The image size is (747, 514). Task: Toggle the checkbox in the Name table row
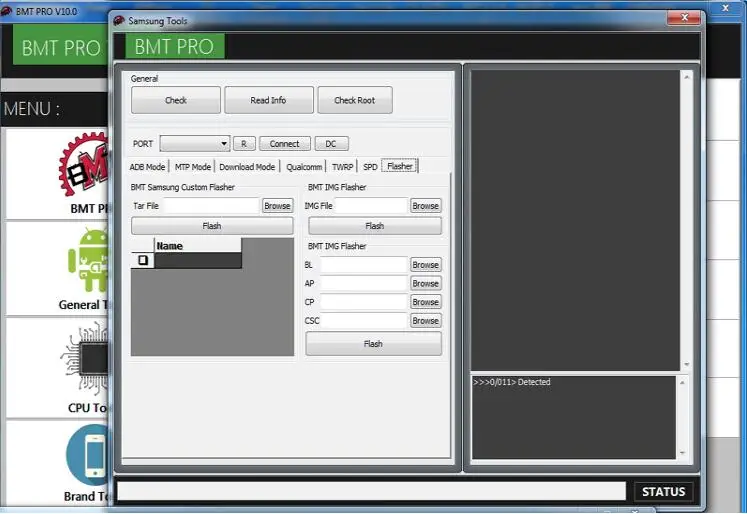tap(142, 260)
